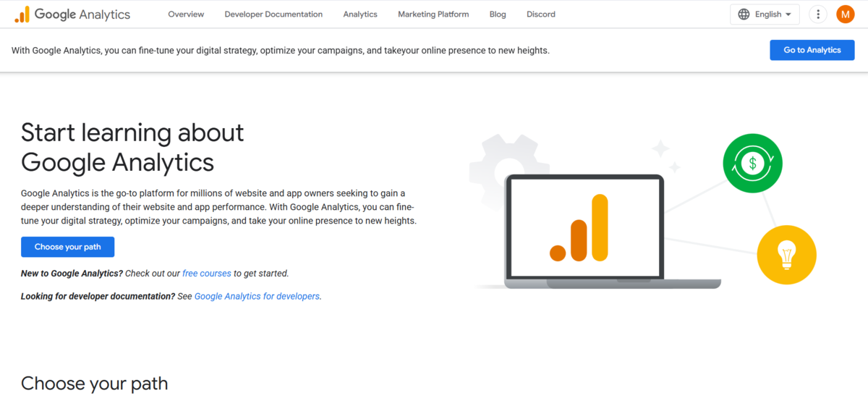Click the Go to Analytics button
868x401 pixels.
(812, 50)
